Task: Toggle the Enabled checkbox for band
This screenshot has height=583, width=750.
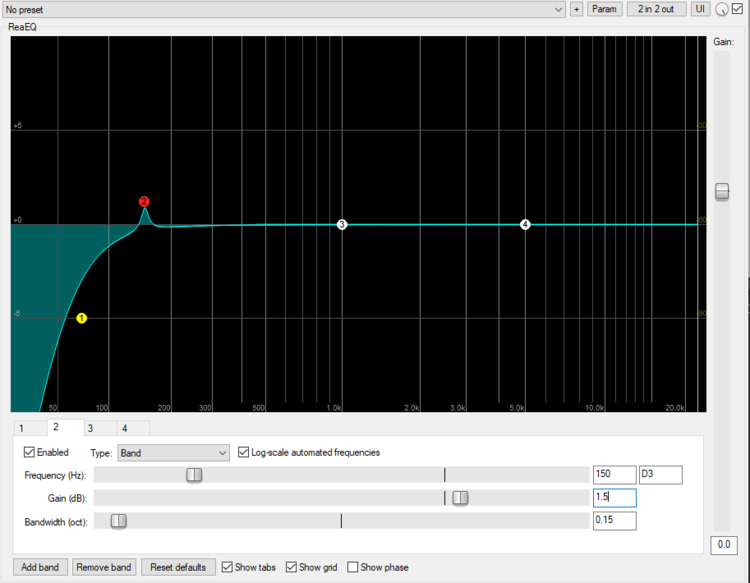Action: (x=29, y=452)
